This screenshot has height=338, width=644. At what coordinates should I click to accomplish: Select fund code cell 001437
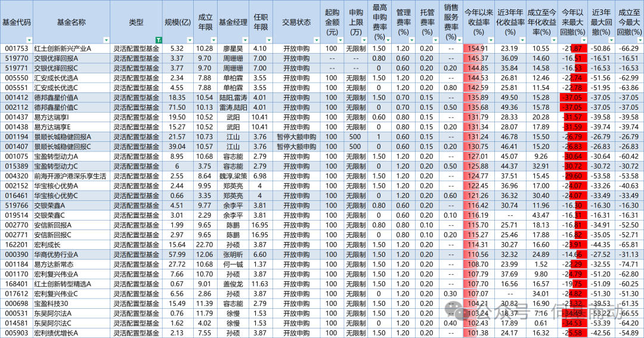17,117
